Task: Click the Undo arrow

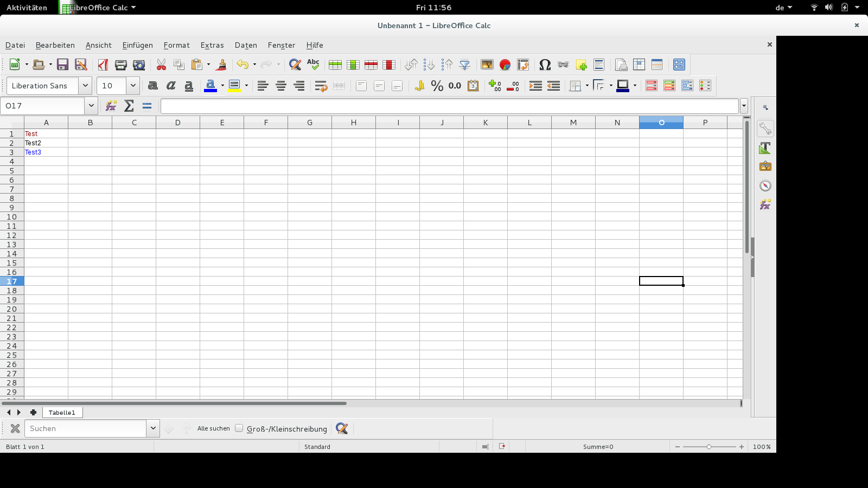Action: [242, 65]
